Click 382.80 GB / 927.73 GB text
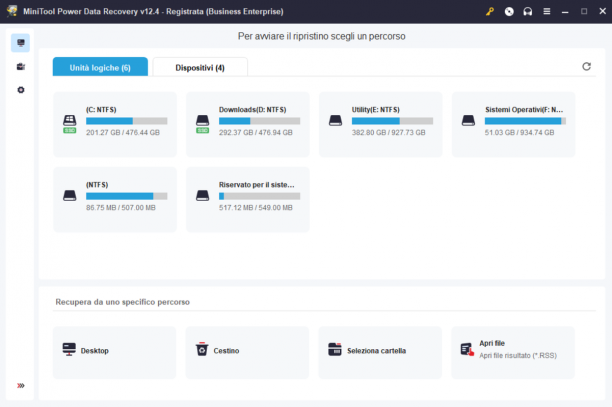This screenshot has height=407, width=612. click(388, 133)
